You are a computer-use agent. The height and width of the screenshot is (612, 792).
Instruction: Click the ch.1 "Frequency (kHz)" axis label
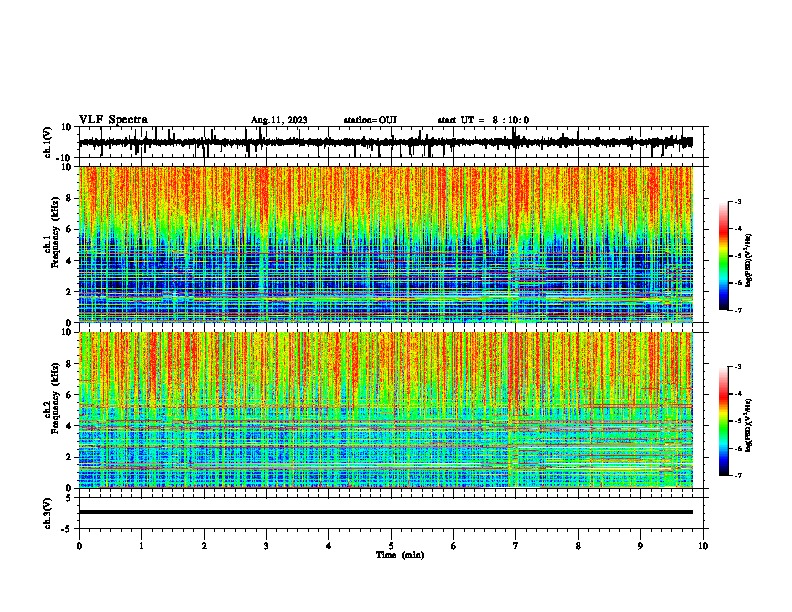pyautogui.click(x=55, y=233)
